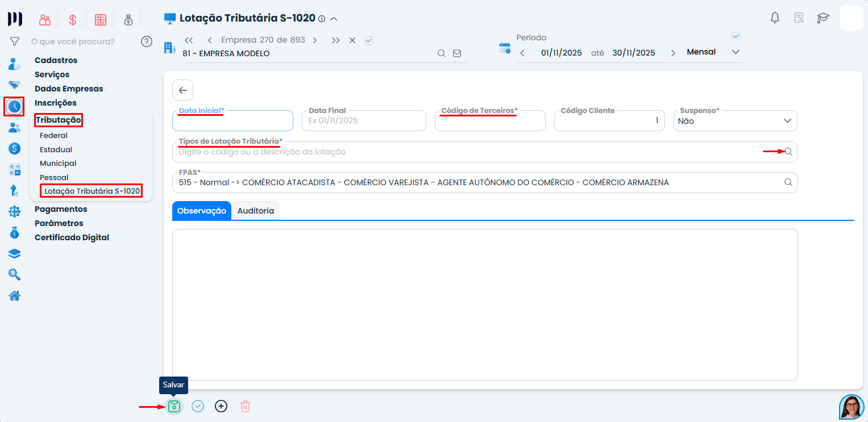Toggle the checkbox above the Período selector
The height and width of the screenshot is (422, 868).
point(736,36)
